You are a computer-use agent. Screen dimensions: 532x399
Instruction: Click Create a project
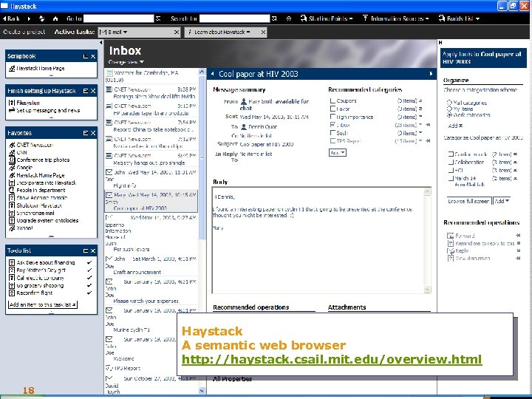point(24,32)
